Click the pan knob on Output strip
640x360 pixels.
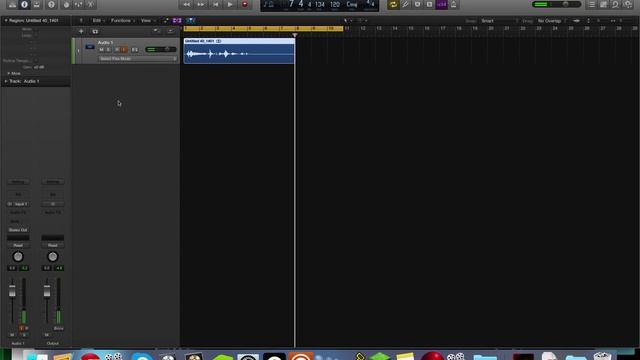tap(53, 257)
